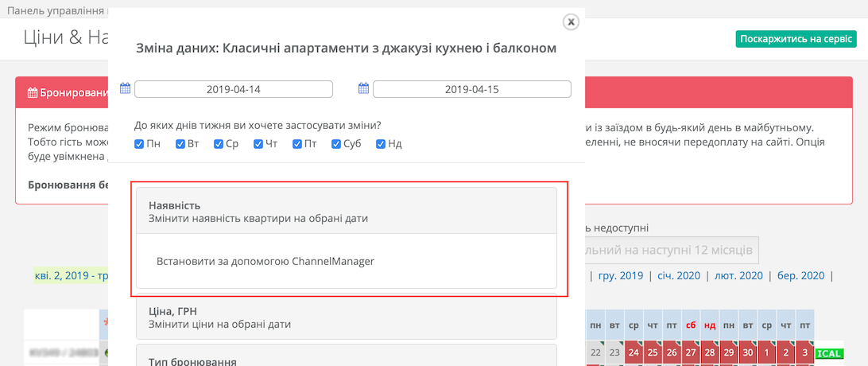The width and height of the screenshot is (868, 366).
Task: Uncheck the Нд weekday checkbox
Action: [380, 144]
